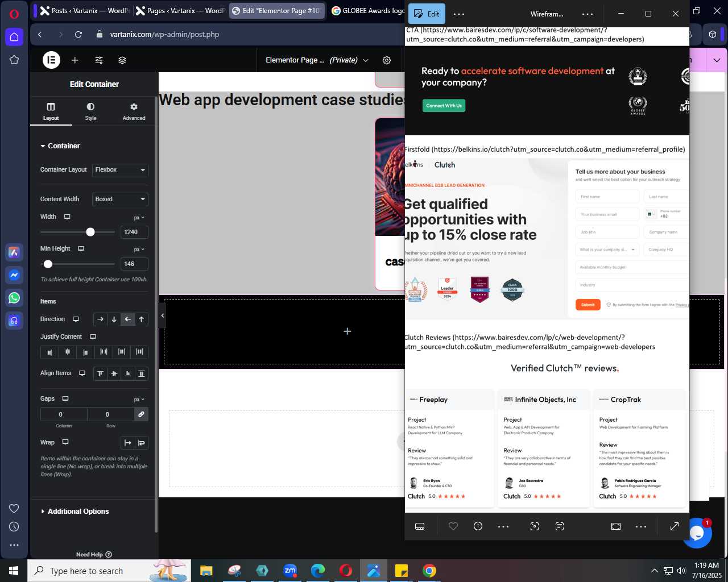
Task: Click the Column gap input field
Action: 64,414
